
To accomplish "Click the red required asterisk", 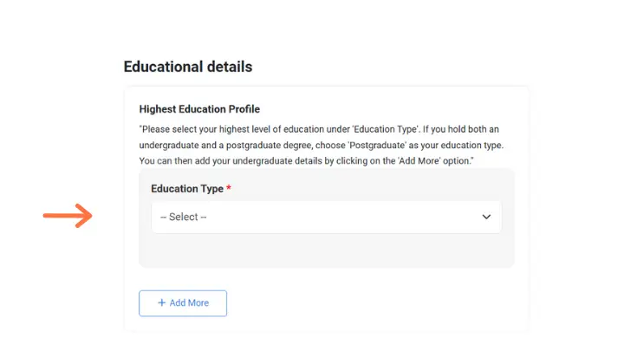I will [x=229, y=188].
